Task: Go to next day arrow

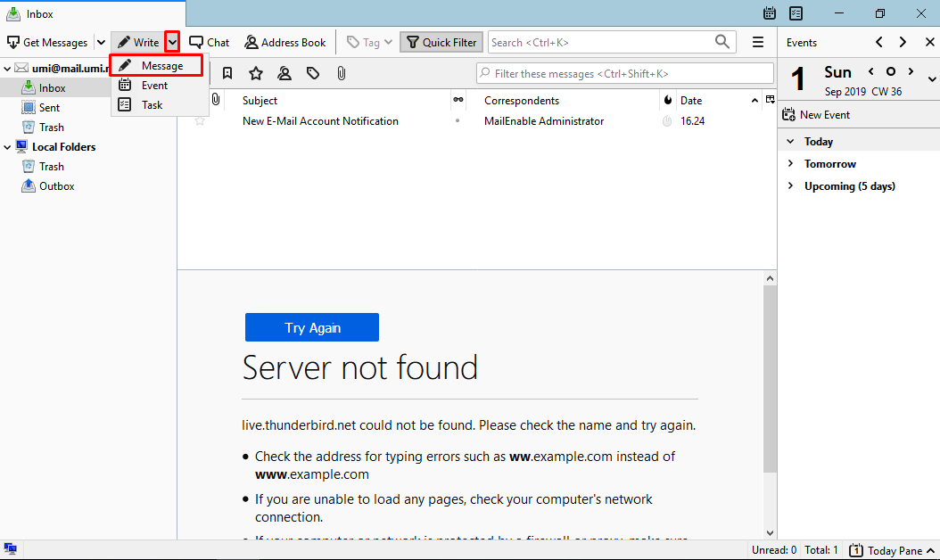Action: pos(911,71)
